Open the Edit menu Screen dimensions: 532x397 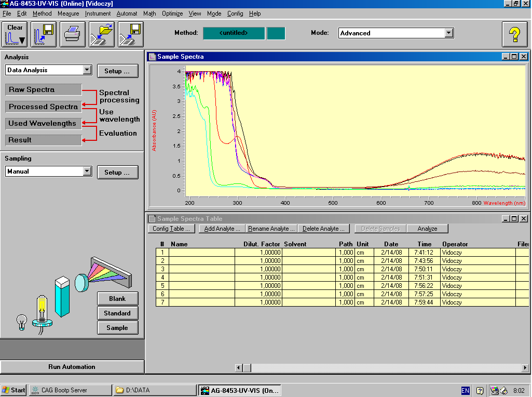22,14
